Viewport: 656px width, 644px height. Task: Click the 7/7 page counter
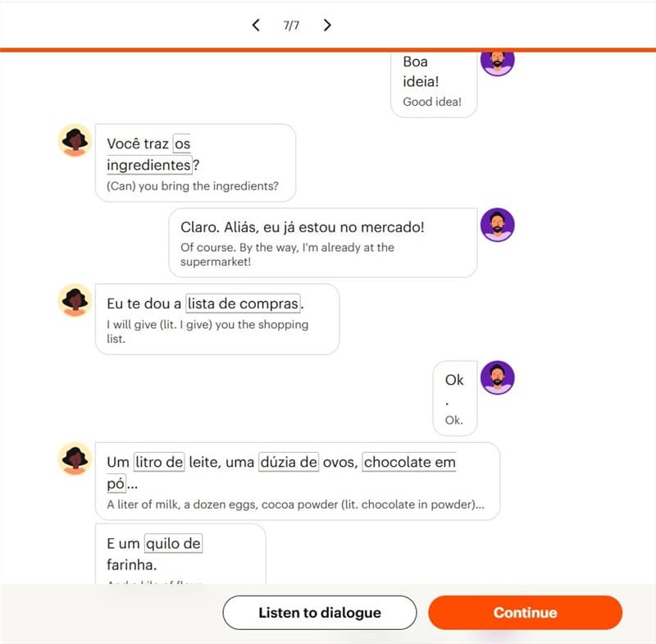(291, 25)
